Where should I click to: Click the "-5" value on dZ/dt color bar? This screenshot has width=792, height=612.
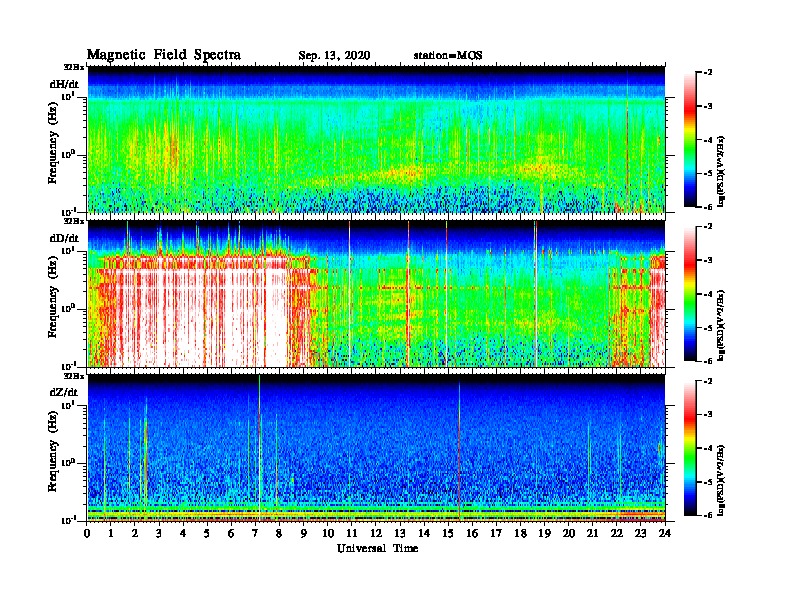[708, 482]
